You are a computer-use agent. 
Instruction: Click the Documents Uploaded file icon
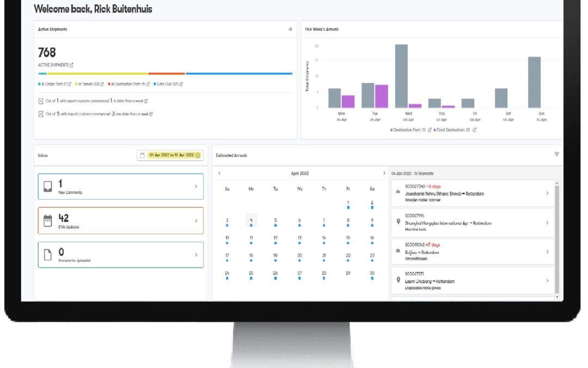(x=48, y=255)
